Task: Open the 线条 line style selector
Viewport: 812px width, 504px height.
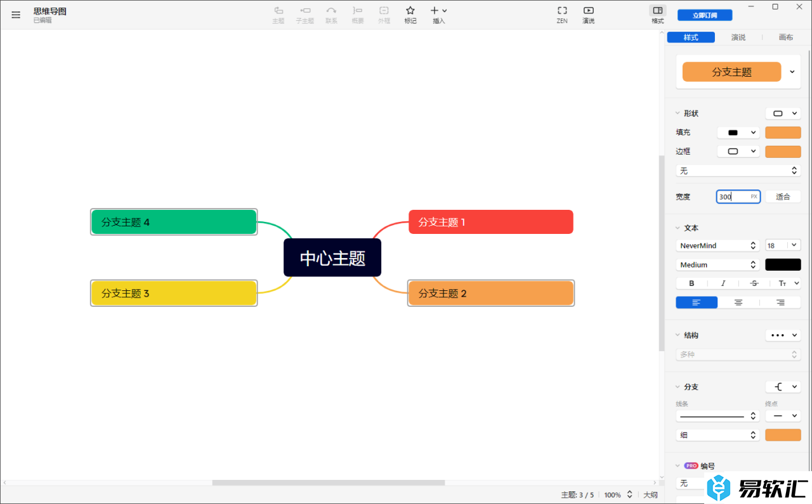Action: coord(718,416)
